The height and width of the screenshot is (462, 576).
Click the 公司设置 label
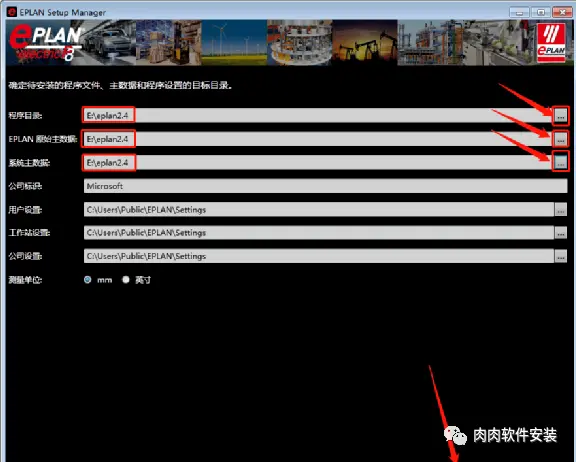pos(25,256)
